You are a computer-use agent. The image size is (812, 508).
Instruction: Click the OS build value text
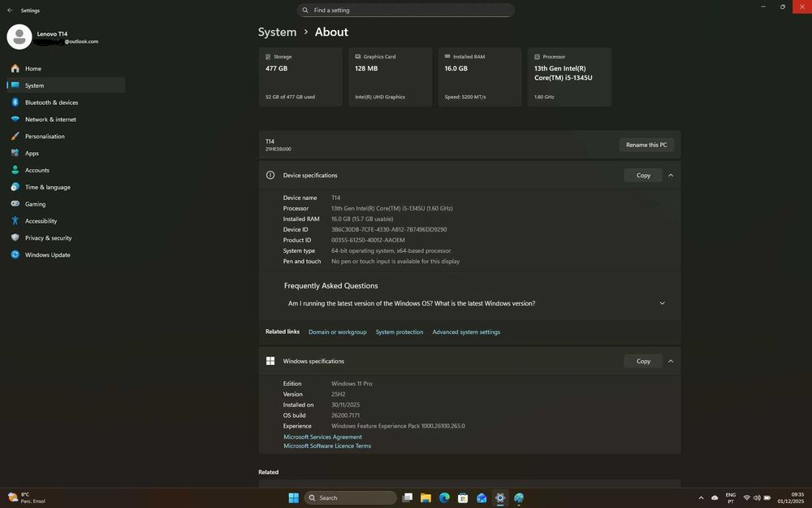[x=345, y=415]
